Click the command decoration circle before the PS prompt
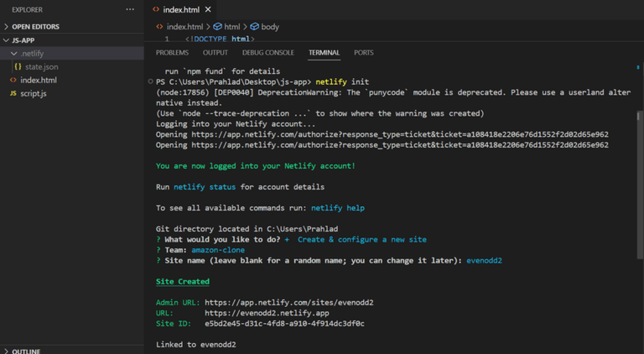The width and height of the screenshot is (644, 354). (x=150, y=81)
